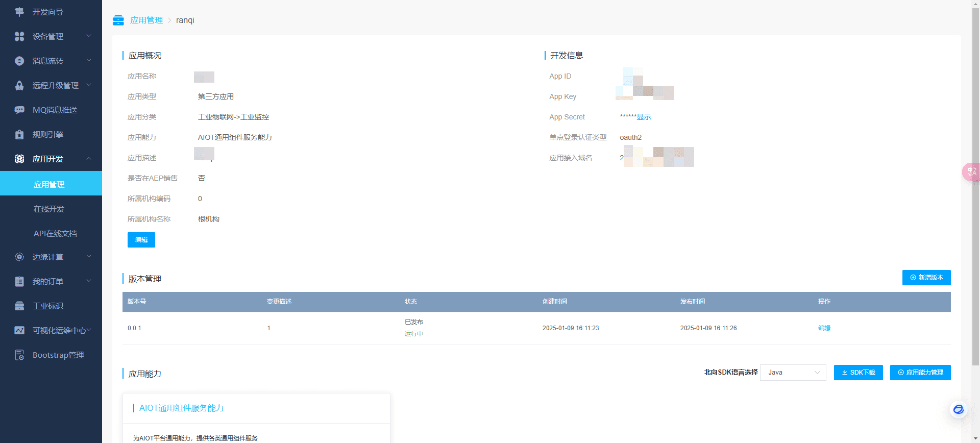
Task: Expand the 消息流转 menu chevron
Action: pyautogui.click(x=89, y=60)
